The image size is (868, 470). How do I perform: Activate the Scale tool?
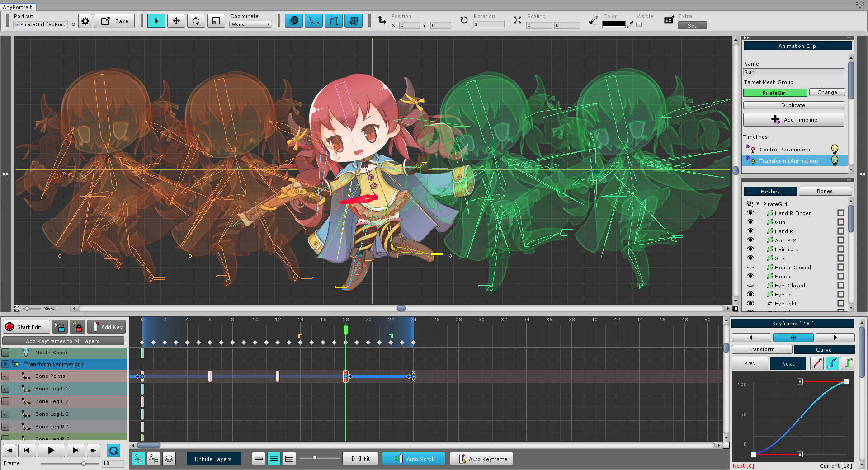click(216, 21)
